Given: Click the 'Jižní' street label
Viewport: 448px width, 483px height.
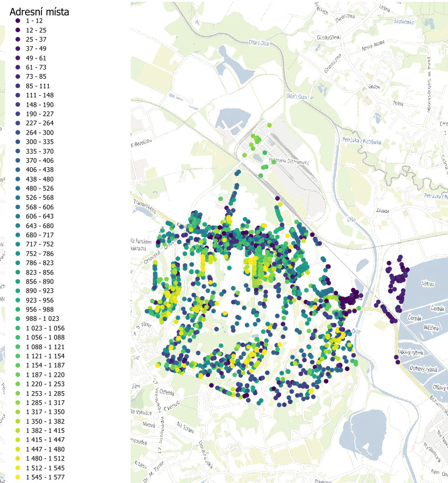Looking at the screenshot, I should (x=136, y=386).
